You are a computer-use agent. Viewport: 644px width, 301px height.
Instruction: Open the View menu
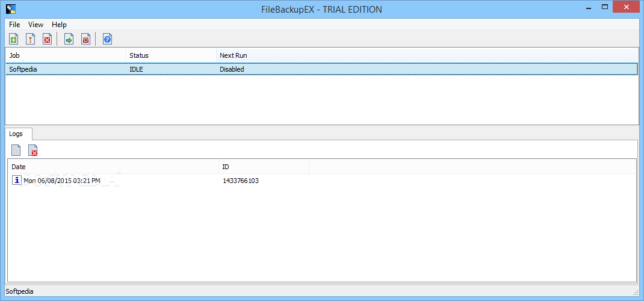pos(36,25)
